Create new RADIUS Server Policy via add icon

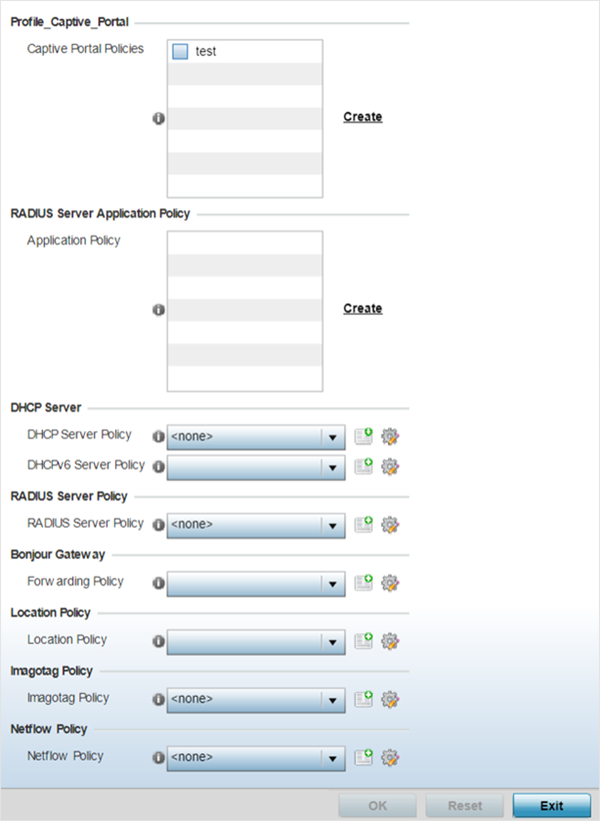point(363,524)
